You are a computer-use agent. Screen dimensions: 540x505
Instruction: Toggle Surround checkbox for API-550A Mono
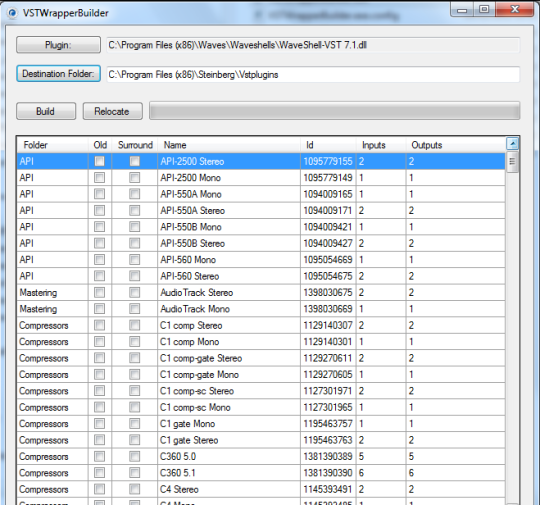tap(135, 194)
